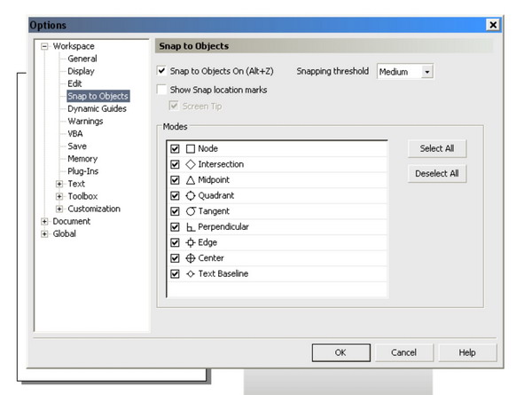Expand the Global tree node
This screenshot has height=395, width=532.
(x=44, y=234)
